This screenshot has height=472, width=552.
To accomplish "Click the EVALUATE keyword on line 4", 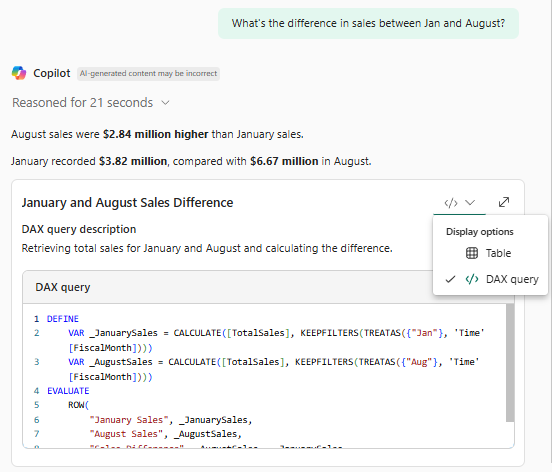I will 68,391.
